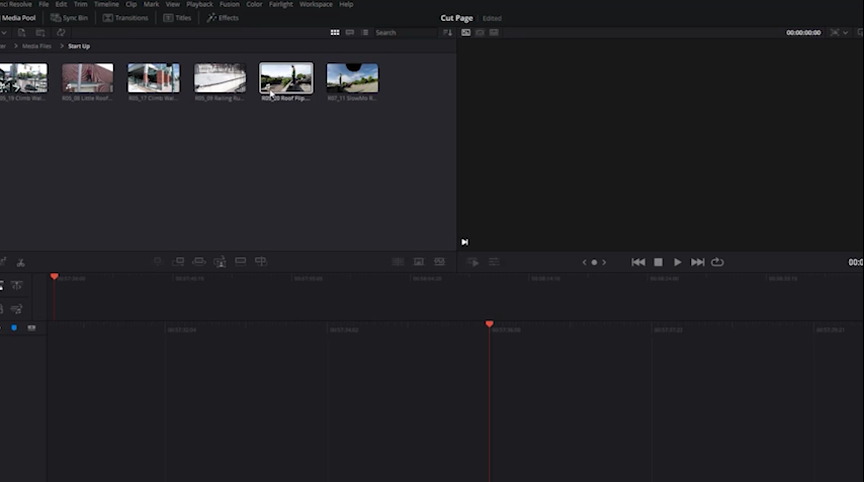Image resolution: width=864 pixels, height=482 pixels.
Task: Open the Workspace menu
Action: pos(316,4)
